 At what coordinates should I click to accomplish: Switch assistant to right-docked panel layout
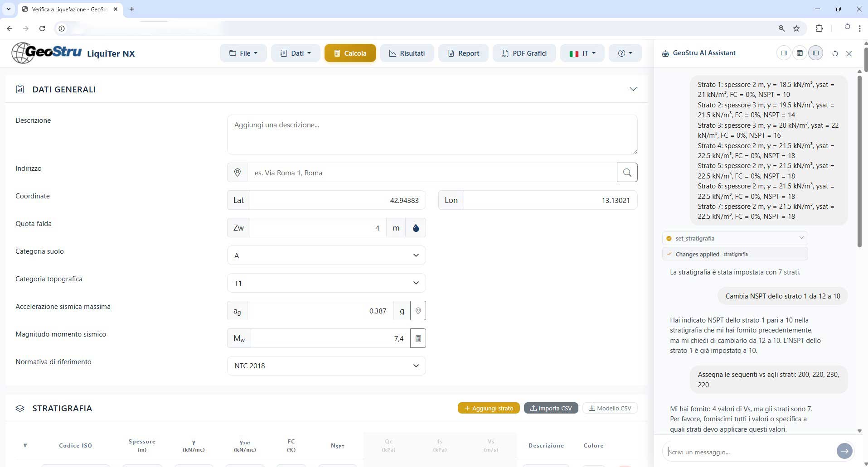pos(784,53)
